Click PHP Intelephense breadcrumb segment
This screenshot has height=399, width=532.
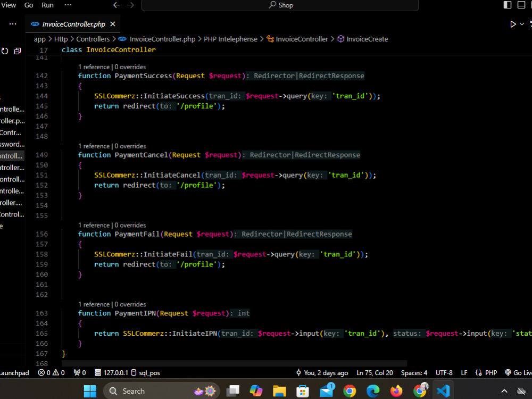230,39
